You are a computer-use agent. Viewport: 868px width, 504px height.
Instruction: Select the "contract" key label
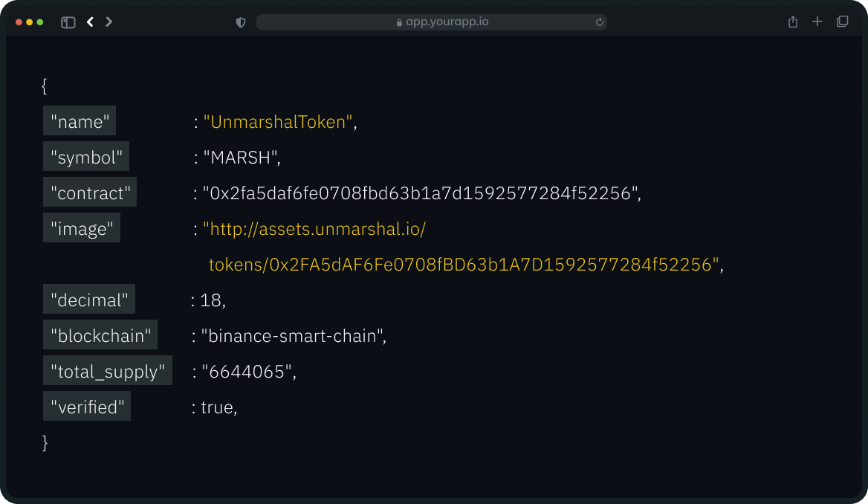click(90, 193)
